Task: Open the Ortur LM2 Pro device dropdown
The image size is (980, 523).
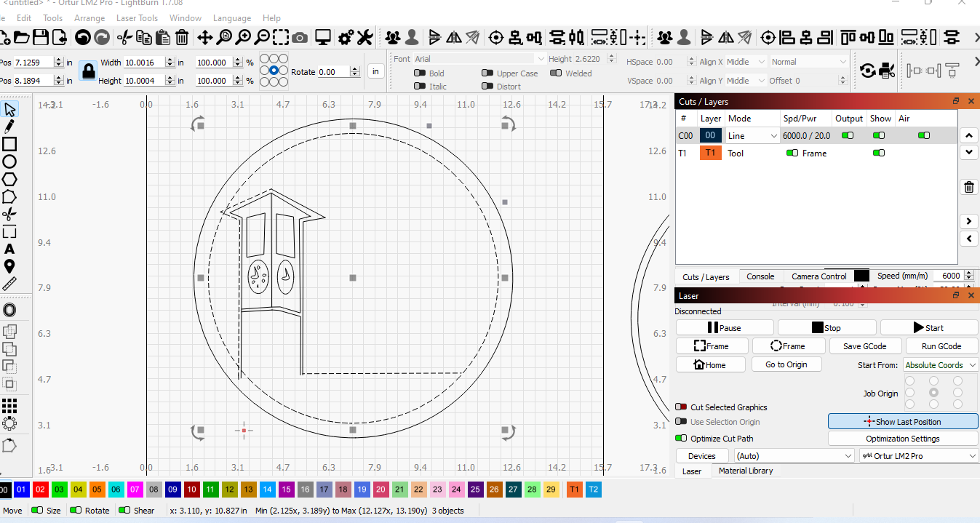Action: (x=919, y=456)
